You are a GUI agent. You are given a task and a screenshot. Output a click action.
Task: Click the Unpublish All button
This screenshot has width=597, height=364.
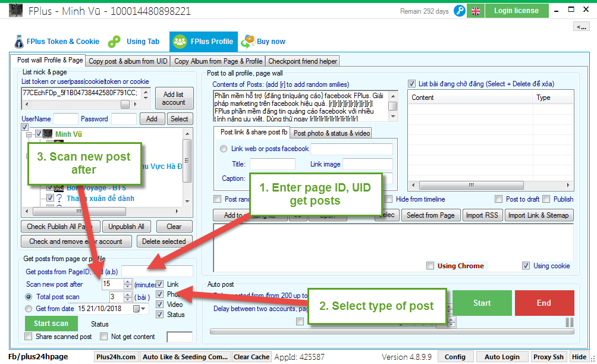pos(127,227)
